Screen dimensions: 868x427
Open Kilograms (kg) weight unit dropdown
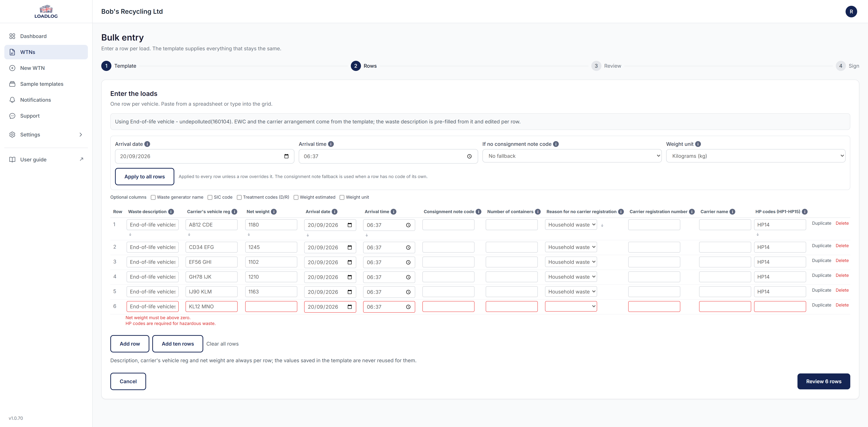coord(756,156)
